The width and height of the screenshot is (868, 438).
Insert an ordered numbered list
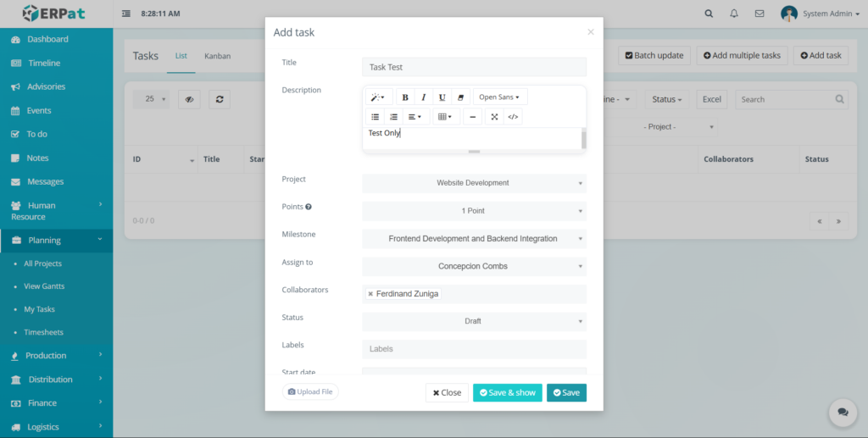point(393,117)
